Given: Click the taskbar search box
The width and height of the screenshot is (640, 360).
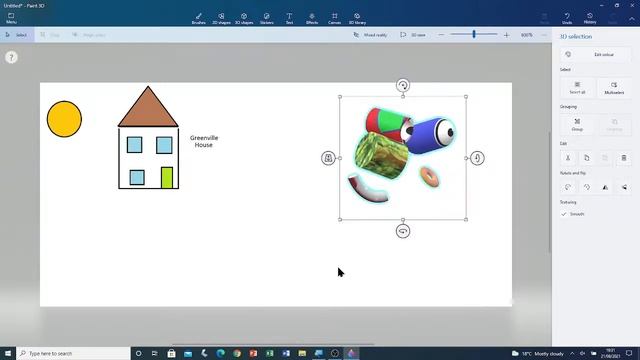Looking at the screenshot, I should [73, 353].
